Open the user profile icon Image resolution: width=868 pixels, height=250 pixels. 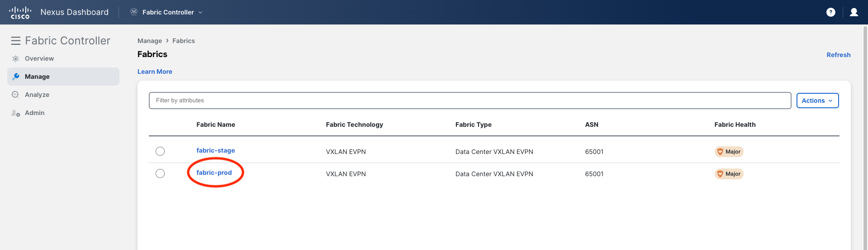tap(854, 12)
